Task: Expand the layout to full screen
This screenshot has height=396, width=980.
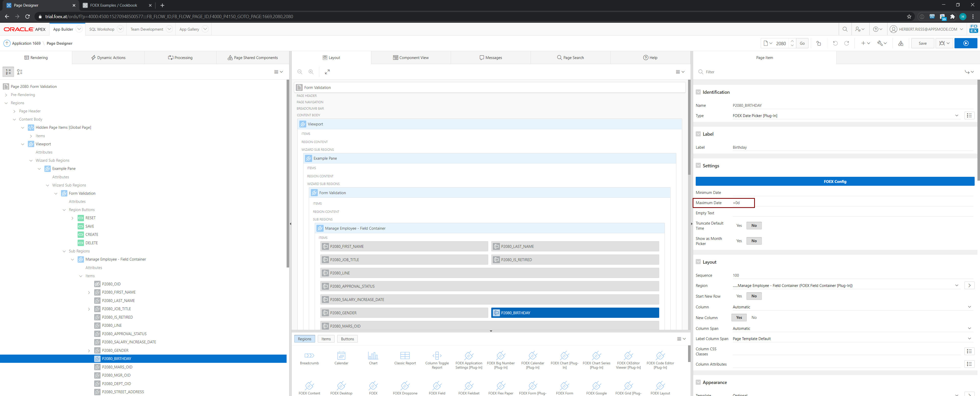Action: click(x=327, y=72)
